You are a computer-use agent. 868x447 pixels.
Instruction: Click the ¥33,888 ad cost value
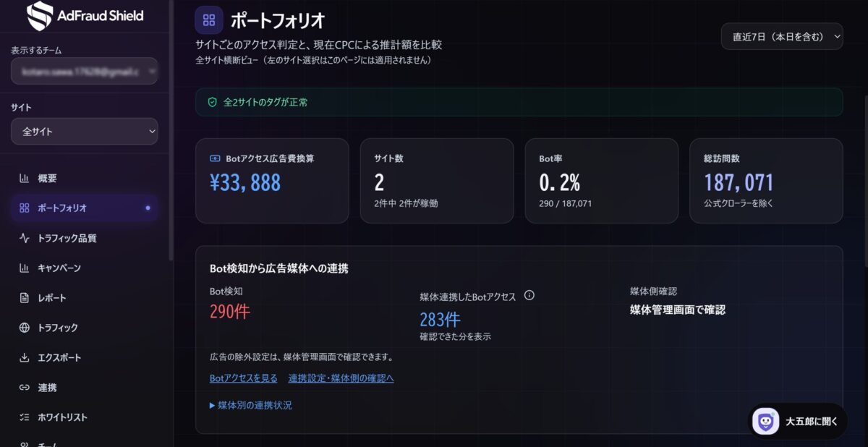(x=245, y=183)
